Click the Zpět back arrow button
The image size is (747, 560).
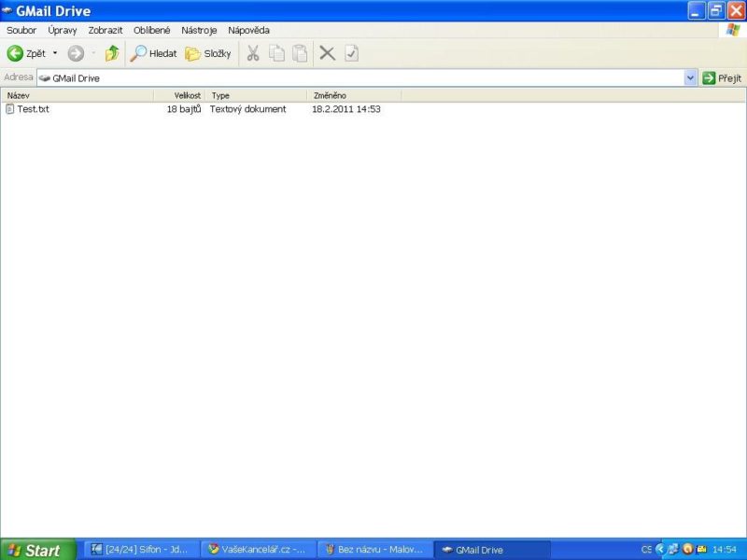coord(26,53)
